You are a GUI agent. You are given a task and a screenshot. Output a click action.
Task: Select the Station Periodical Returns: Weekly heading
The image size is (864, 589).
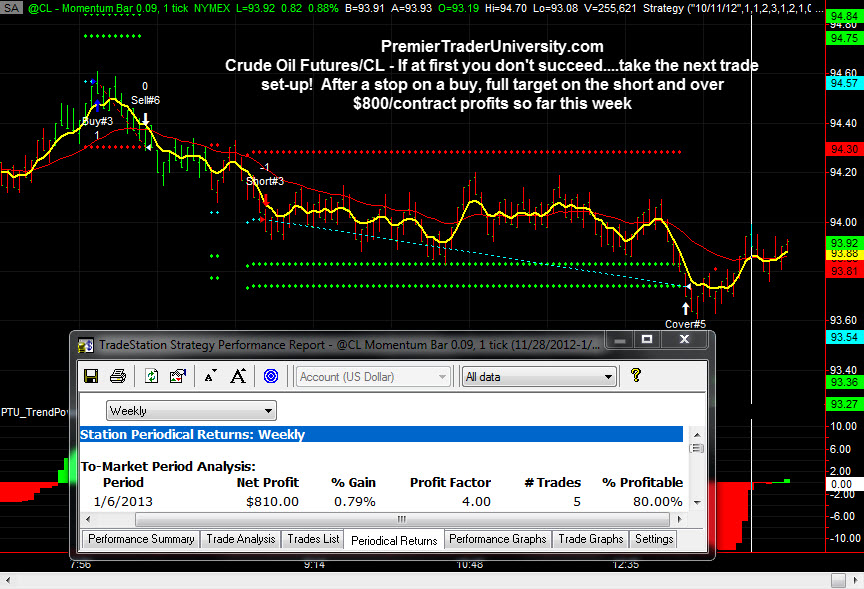pos(192,434)
